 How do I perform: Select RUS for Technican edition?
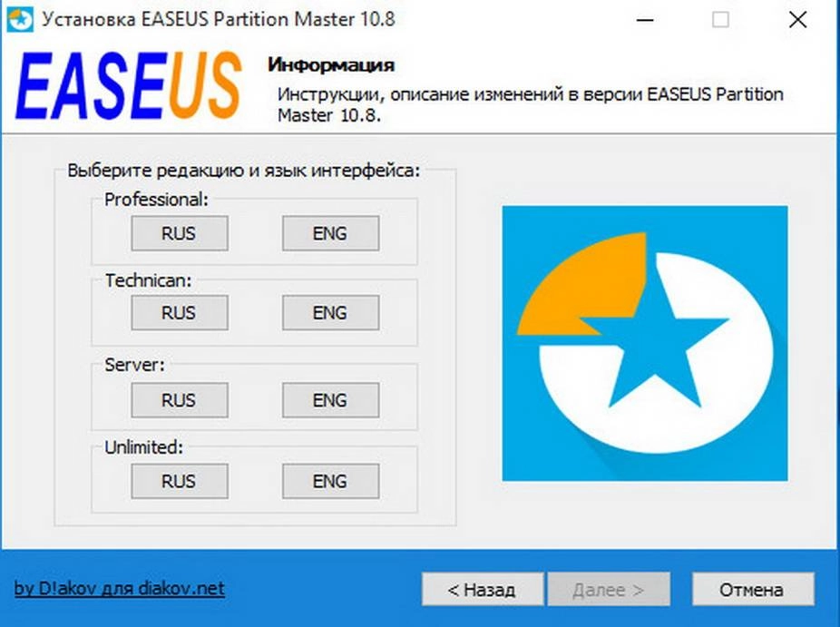pos(180,312)
